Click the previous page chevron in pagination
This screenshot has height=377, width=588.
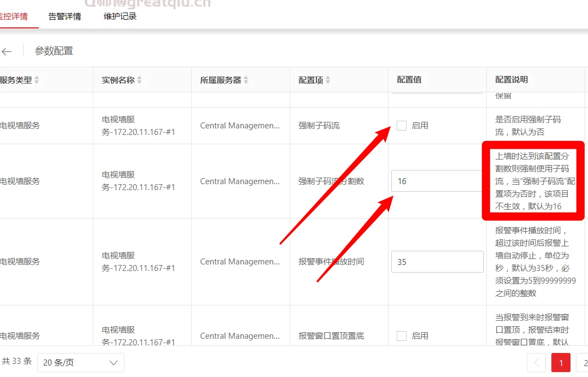click(x=536, y=362)
